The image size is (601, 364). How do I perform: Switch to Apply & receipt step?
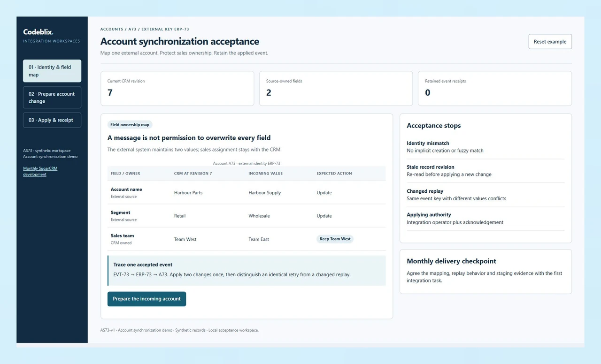pos(52,120)
